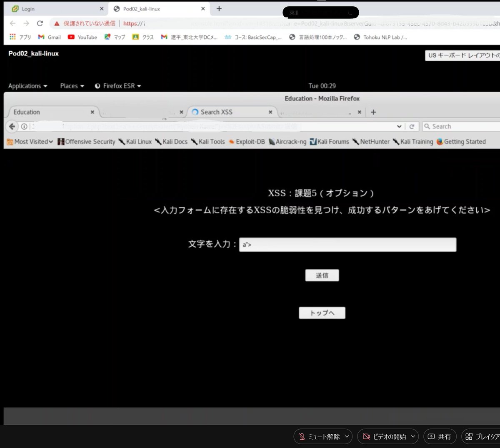Open a new Firefox tab

373,112
